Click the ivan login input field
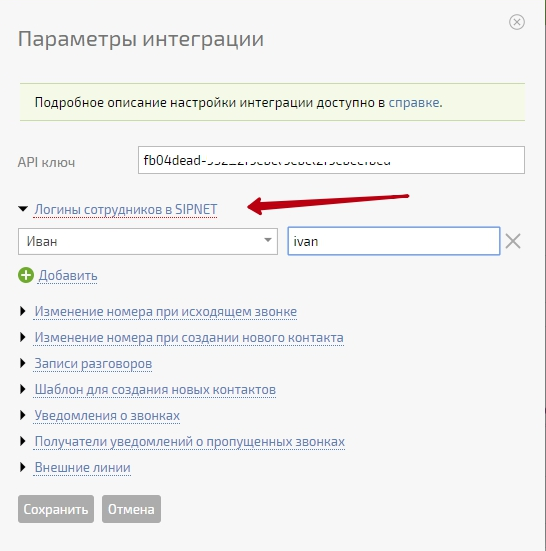 tap(394, 241)
